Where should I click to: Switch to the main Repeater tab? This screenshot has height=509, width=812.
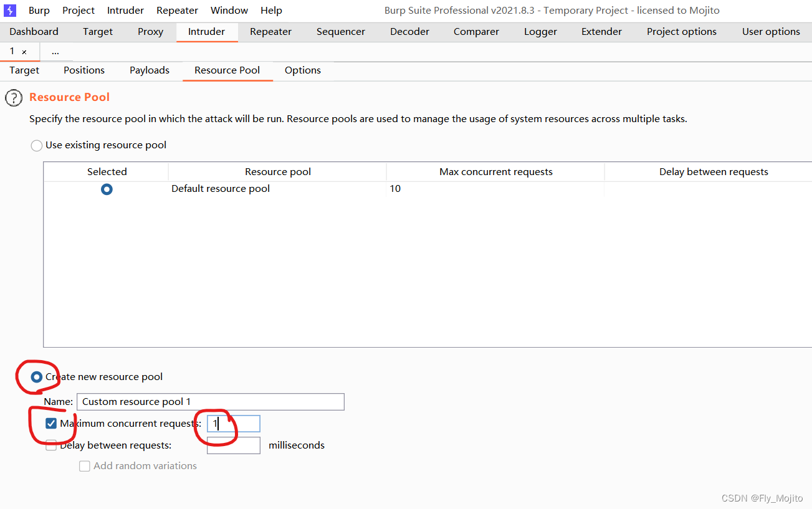pos(271,32)
